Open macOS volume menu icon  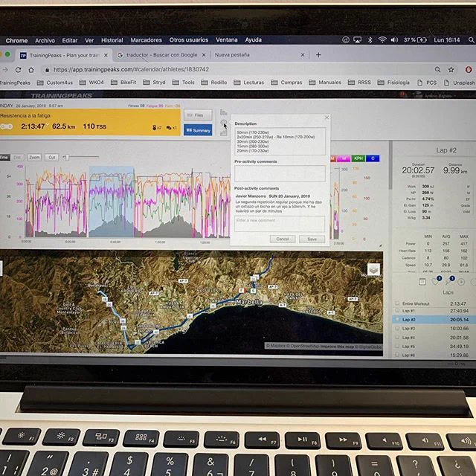394,39
